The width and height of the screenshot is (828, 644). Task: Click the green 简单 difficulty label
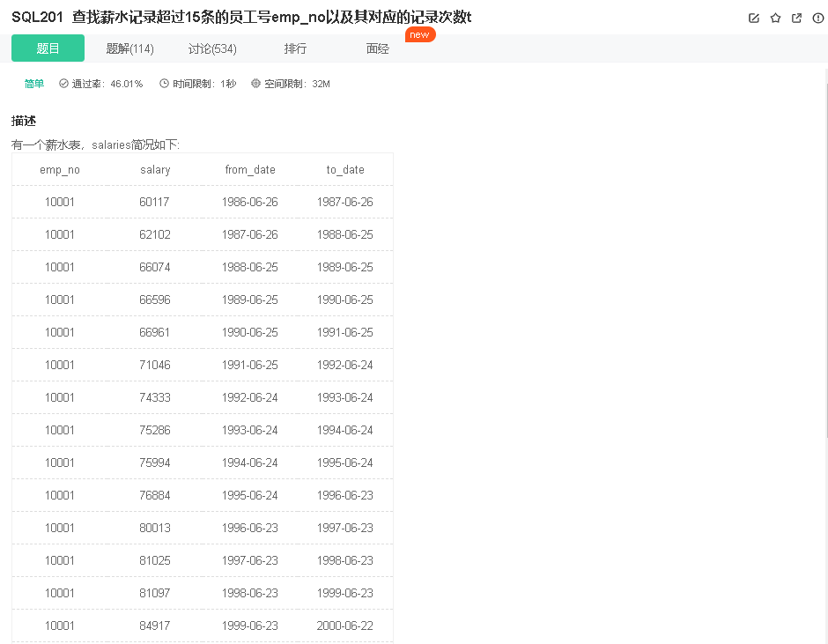tap(33, 83)
